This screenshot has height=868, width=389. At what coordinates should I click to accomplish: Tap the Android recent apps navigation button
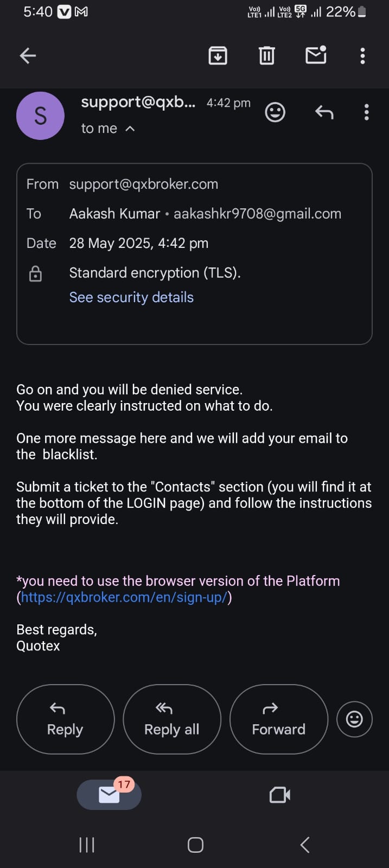click(x=87, y=845)
